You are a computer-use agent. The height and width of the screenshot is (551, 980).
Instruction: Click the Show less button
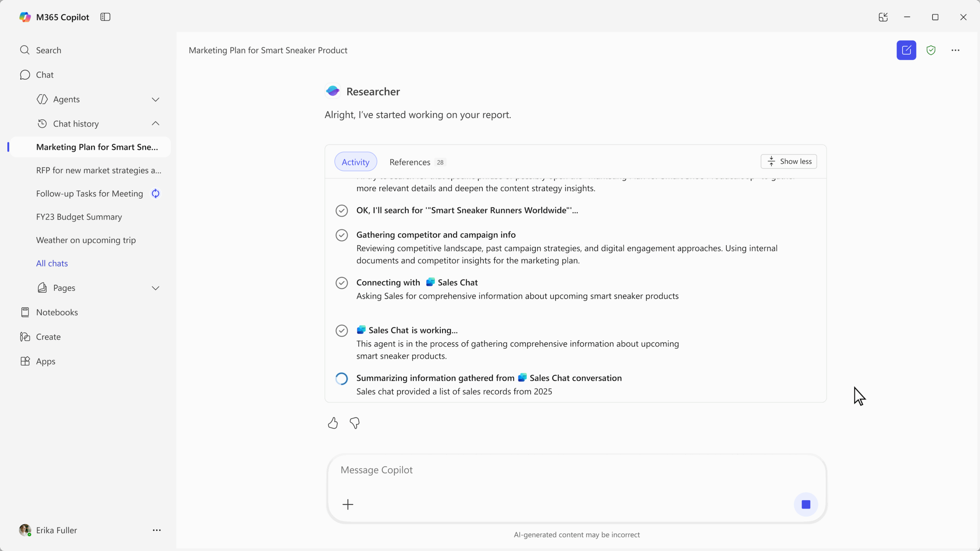click(789, 161)
